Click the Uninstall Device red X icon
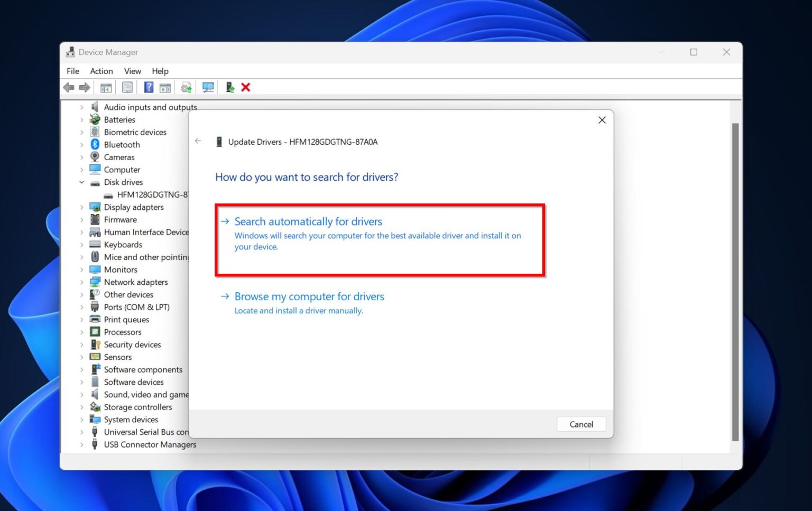Viewport: 812px width, 511px height. pyautogui.click(x=246, y=87)
